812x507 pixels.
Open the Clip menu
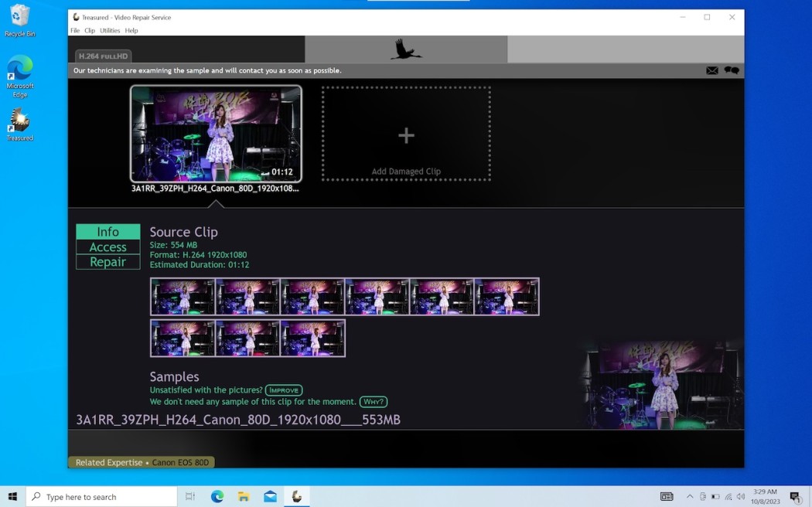90,30
